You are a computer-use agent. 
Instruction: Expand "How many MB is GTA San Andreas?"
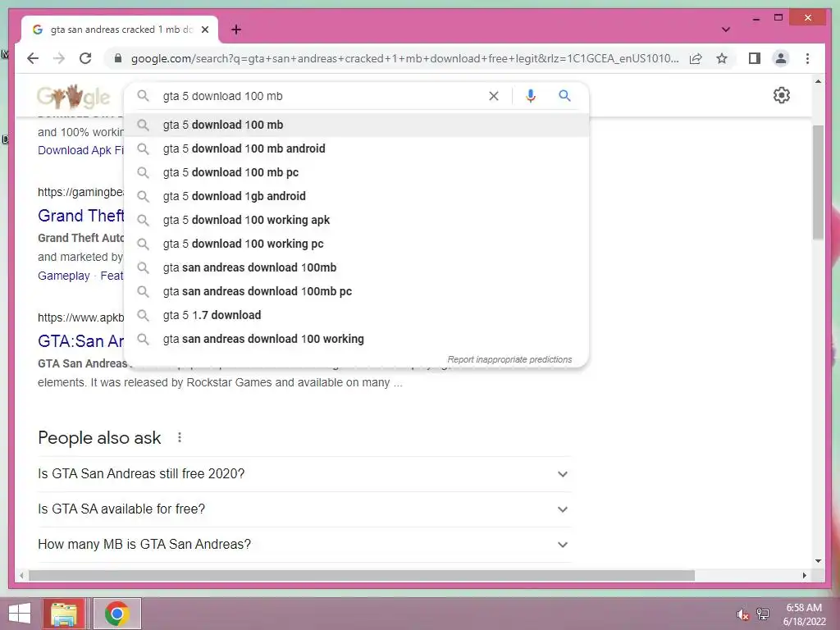304,545
